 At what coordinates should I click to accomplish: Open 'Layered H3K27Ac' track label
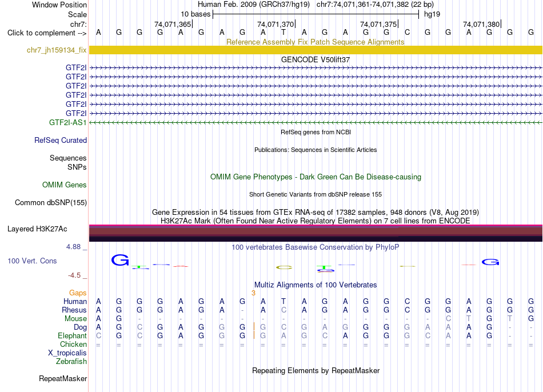tap(37, 229)
